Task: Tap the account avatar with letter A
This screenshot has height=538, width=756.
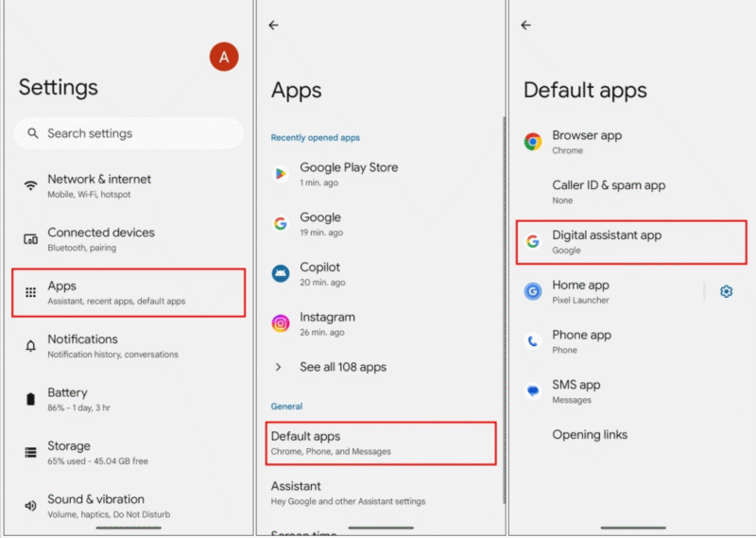Action: [224, 57]
